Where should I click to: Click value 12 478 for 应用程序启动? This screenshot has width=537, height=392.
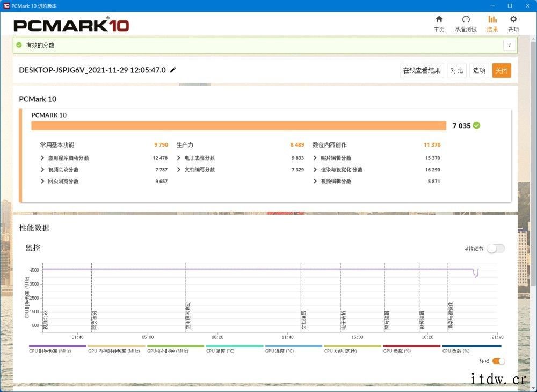coord(160,158)
